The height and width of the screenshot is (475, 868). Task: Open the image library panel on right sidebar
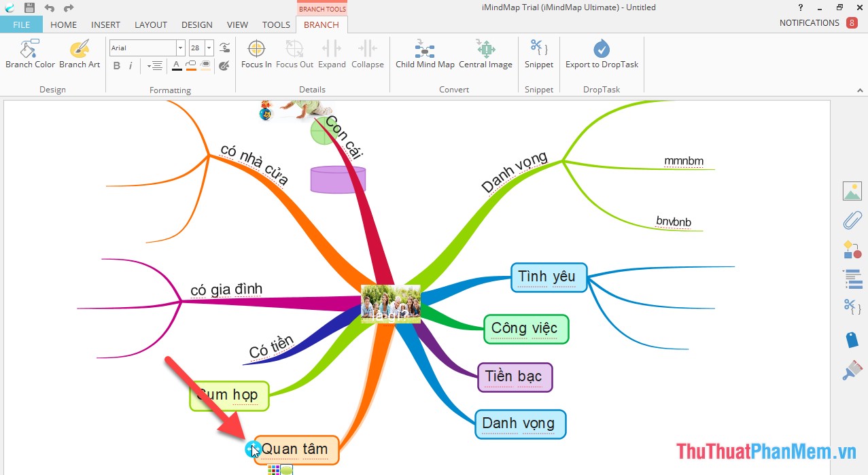[x=852, y=191]
